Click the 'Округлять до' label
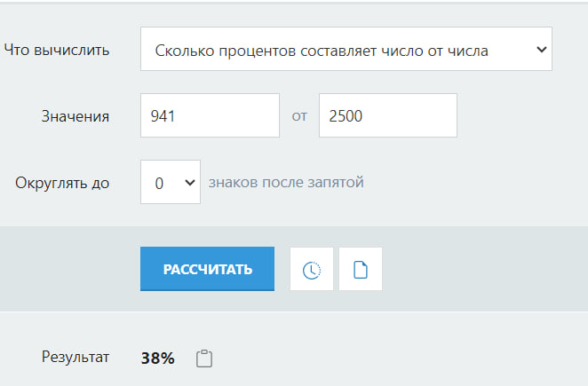This screenshot has height=386, width=588. click(x=62, y=183)
